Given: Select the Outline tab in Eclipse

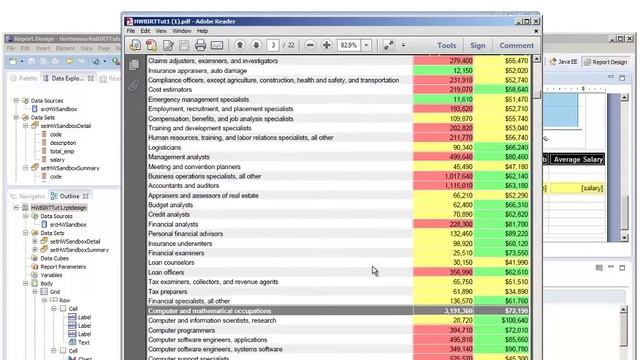Looking at the screenshot, I should click(69, 196).
